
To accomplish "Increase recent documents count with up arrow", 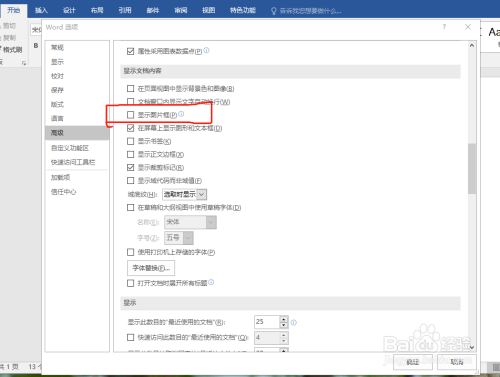I will (x=284, y=319).
